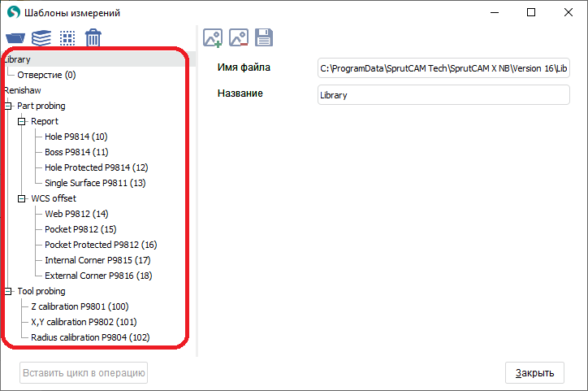The width and height of the screenshot is (588, 391).
Task: Click the open folder icon in toolbar
Action: pos(15,37)
